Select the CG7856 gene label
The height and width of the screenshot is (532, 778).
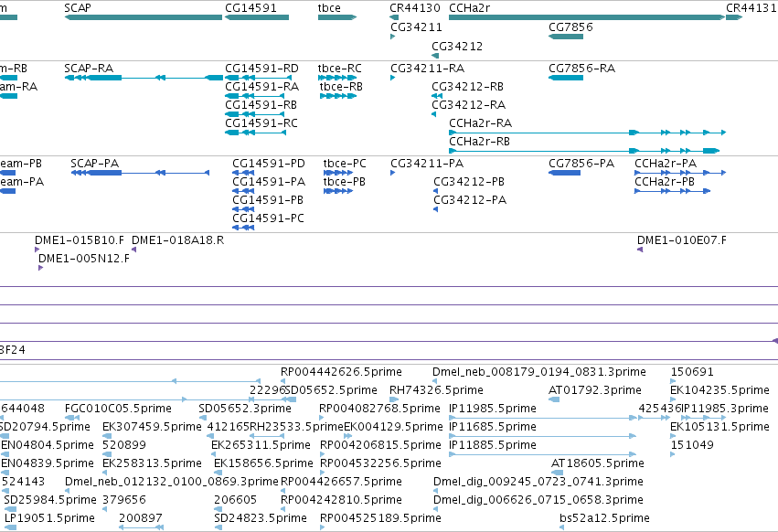click(x=570, y=27)
